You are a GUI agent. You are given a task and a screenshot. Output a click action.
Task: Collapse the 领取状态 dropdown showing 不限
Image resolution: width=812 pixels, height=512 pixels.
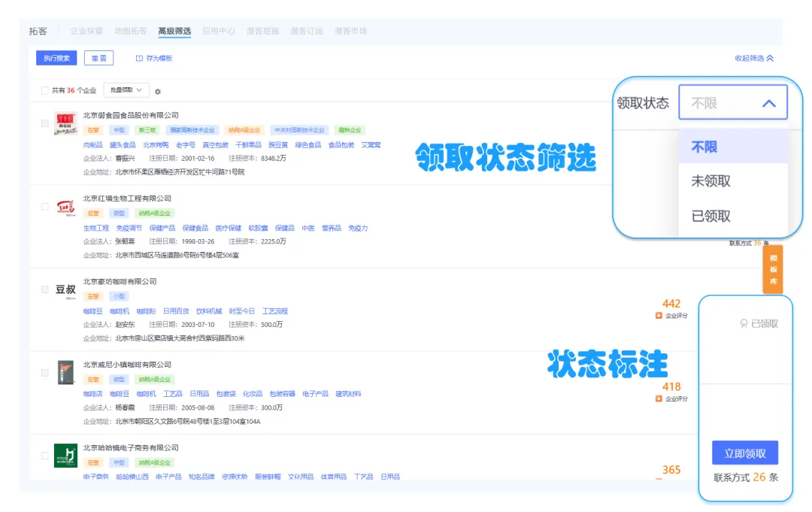(768, 103)
